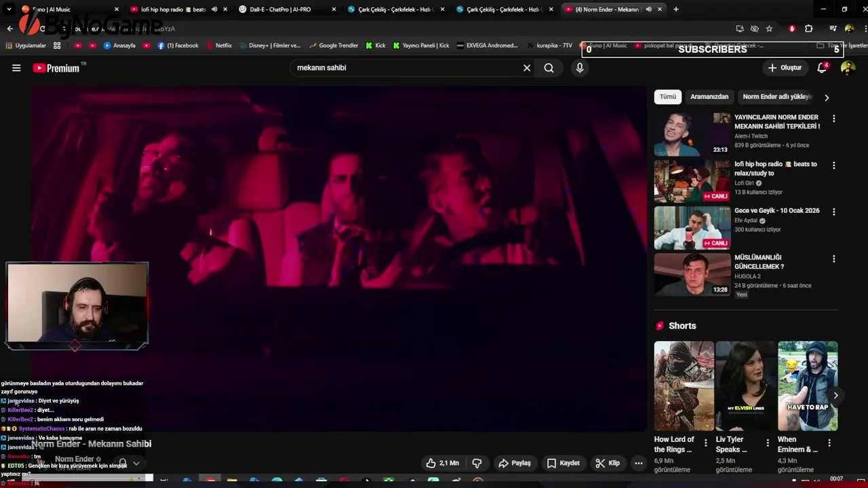
Task: Select the Aramanızdan filter chip
Action: pyautogui.click(x=709, y=97)
